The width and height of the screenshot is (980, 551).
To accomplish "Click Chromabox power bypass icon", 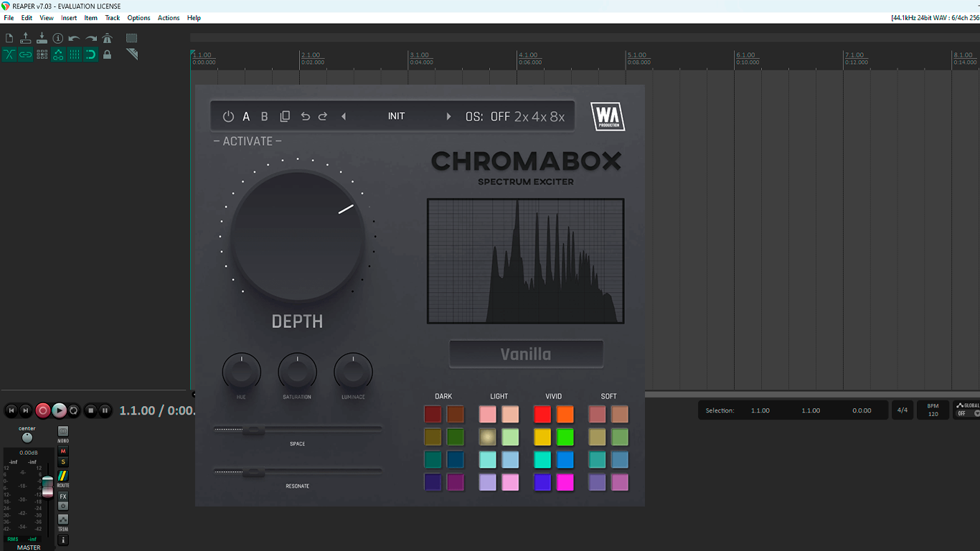I will tap(228, 116).
